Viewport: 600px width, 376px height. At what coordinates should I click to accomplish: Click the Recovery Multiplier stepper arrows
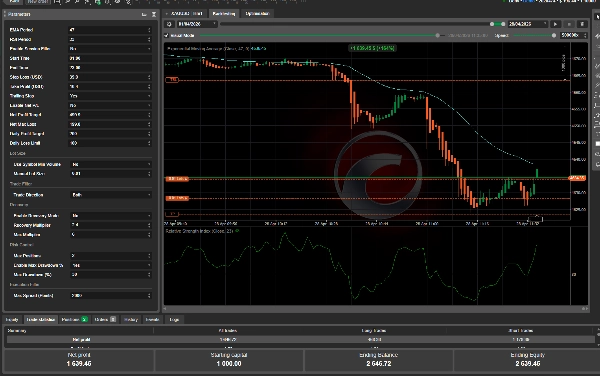149,225
